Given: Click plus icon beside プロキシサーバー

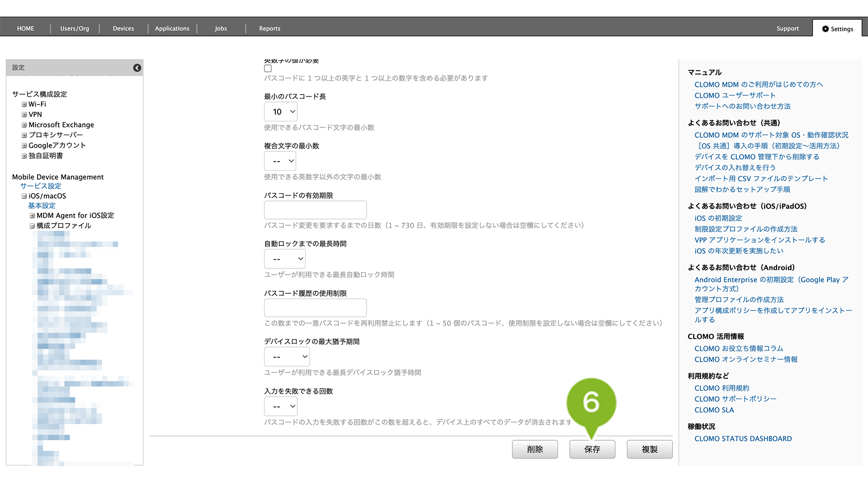Looking at the screenshot, I should [24, 135].
